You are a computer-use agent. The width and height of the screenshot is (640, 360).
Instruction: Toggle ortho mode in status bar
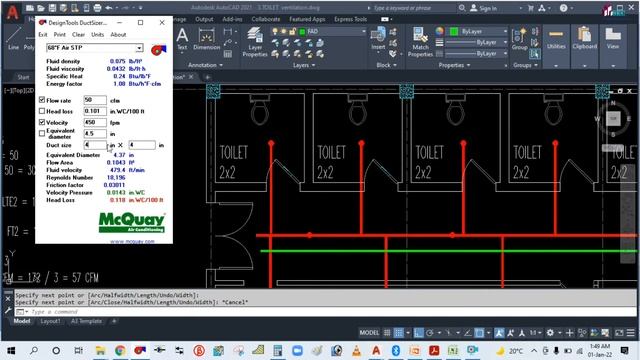coord(418,333)
